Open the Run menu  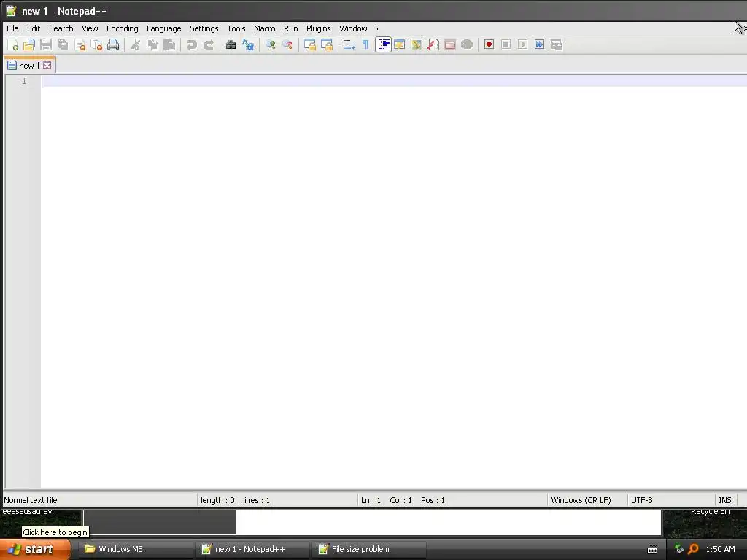click(290, 28)
